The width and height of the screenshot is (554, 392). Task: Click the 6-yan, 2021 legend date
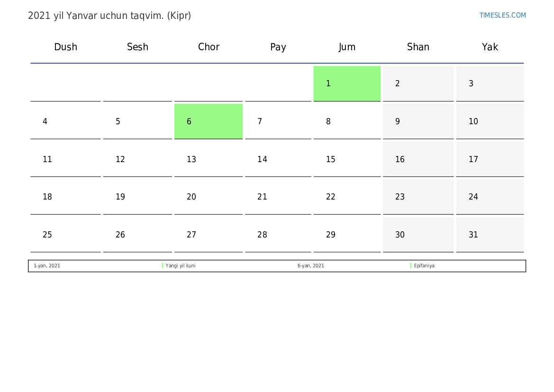(311, 266)
